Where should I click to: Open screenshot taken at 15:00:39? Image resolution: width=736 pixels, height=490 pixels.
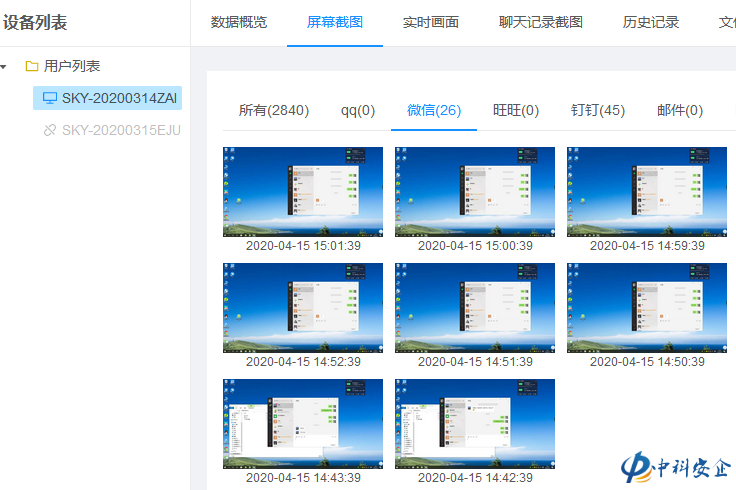475,192
